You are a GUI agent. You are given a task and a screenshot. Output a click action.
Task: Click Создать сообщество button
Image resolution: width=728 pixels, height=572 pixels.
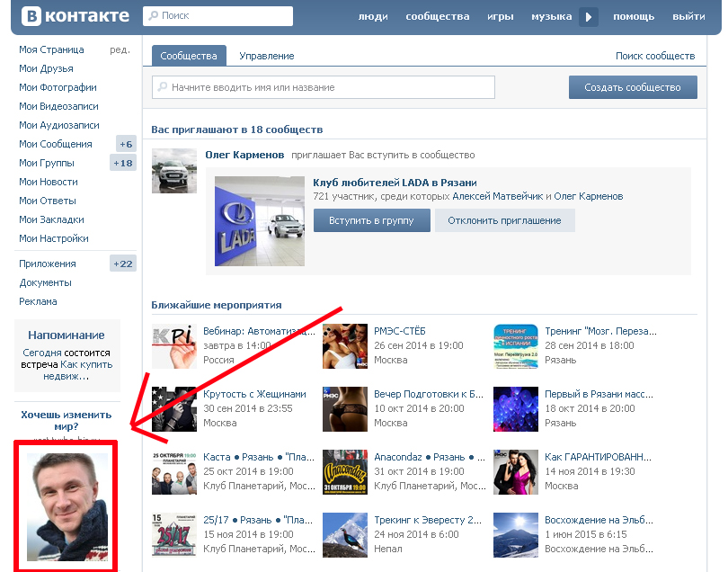(x=633, y=87)
